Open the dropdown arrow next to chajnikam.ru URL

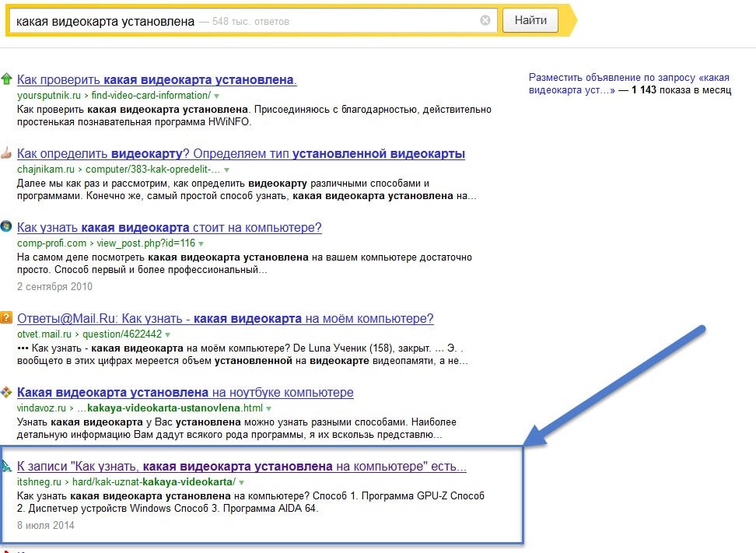(x=227, y=170)
